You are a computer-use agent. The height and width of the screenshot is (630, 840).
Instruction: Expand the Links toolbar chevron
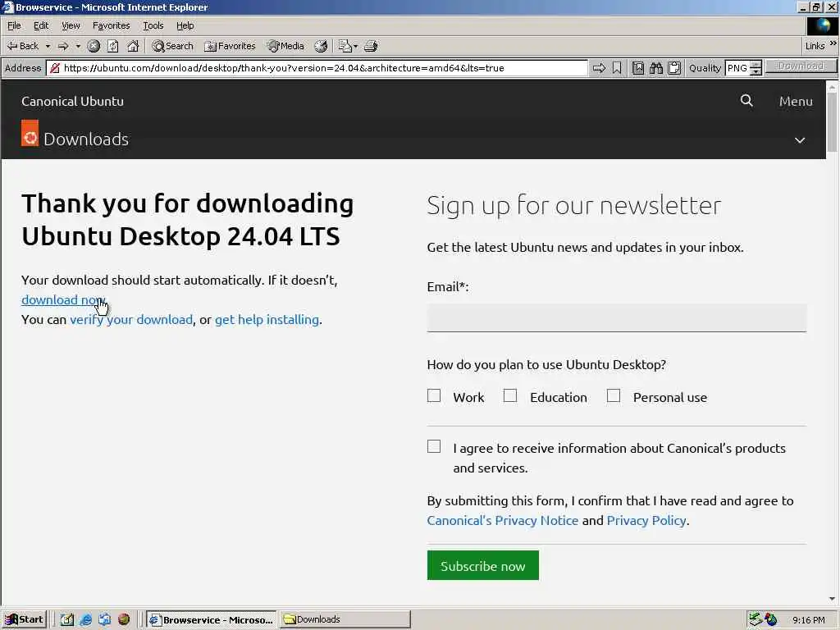(x=833, y=43)
